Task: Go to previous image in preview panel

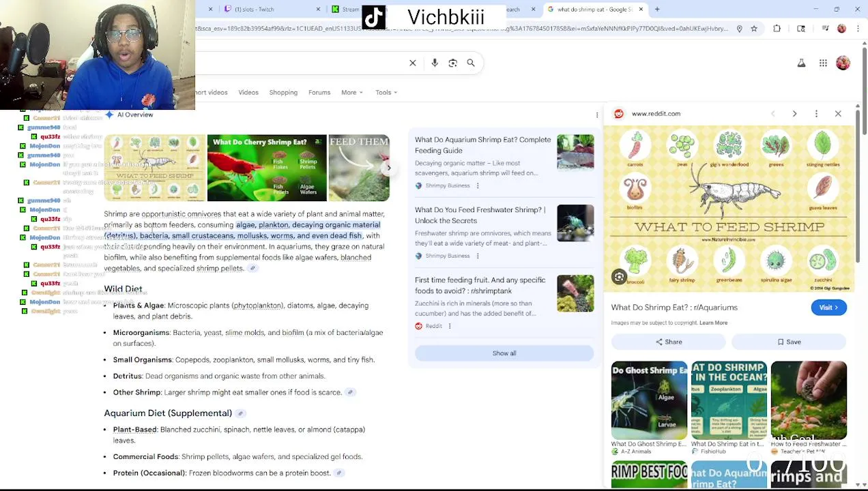Action: pyautogui.click(x=772, y=114)
